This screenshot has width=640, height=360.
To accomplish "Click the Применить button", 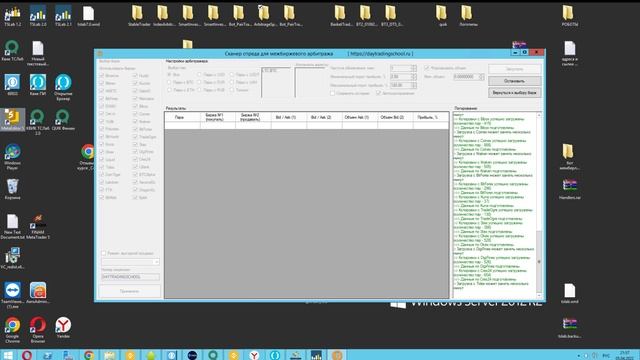I will (129, 291).
